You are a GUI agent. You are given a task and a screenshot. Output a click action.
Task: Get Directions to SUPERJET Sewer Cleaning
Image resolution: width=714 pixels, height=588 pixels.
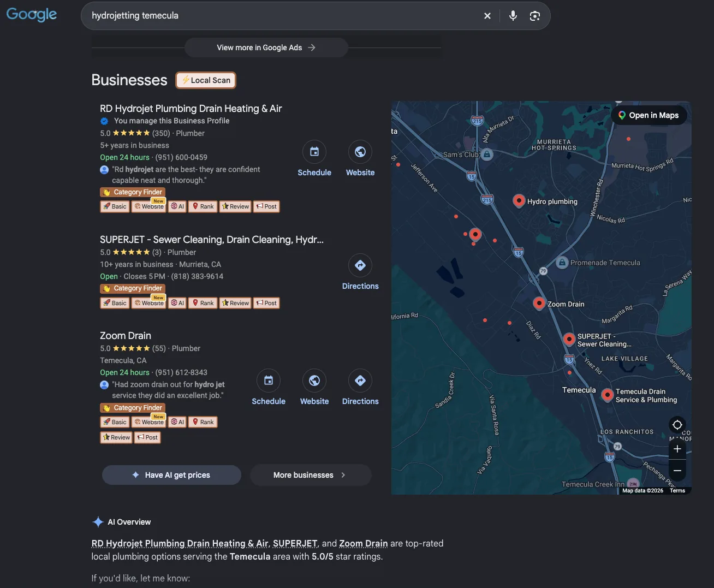coord(360,265)
